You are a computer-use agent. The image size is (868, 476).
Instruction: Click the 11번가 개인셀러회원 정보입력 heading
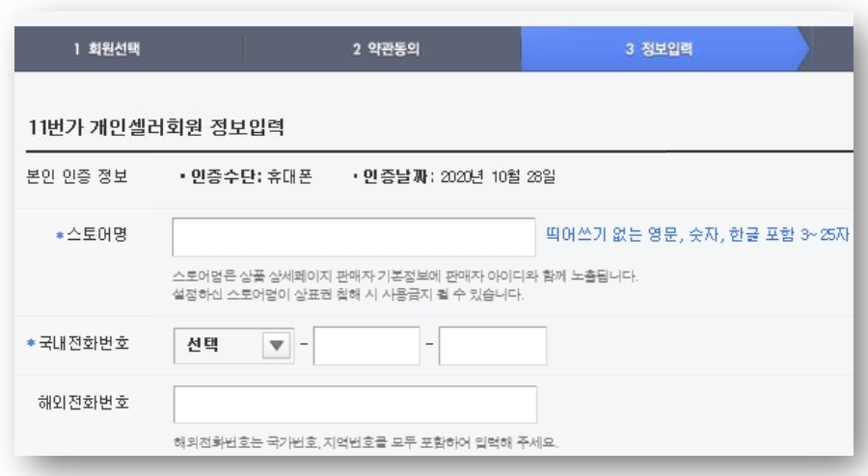click(x=156, y=127)
